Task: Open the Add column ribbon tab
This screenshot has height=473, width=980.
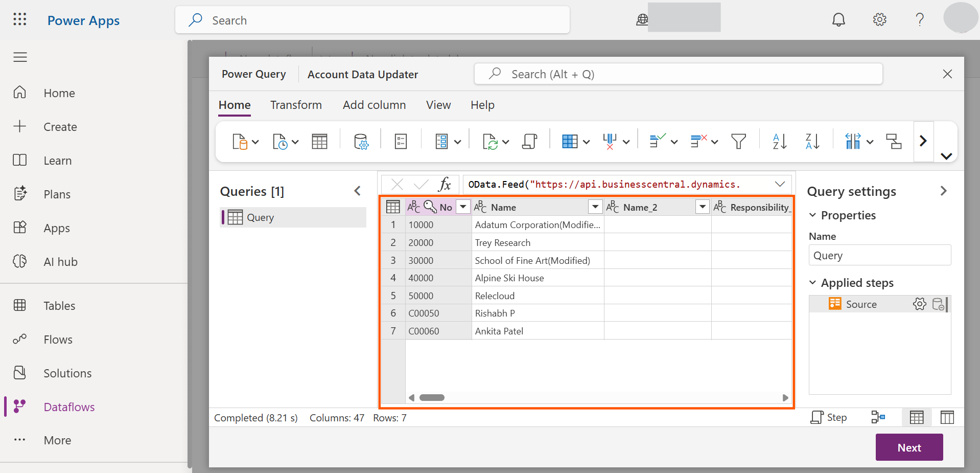Action: [374, 105]
